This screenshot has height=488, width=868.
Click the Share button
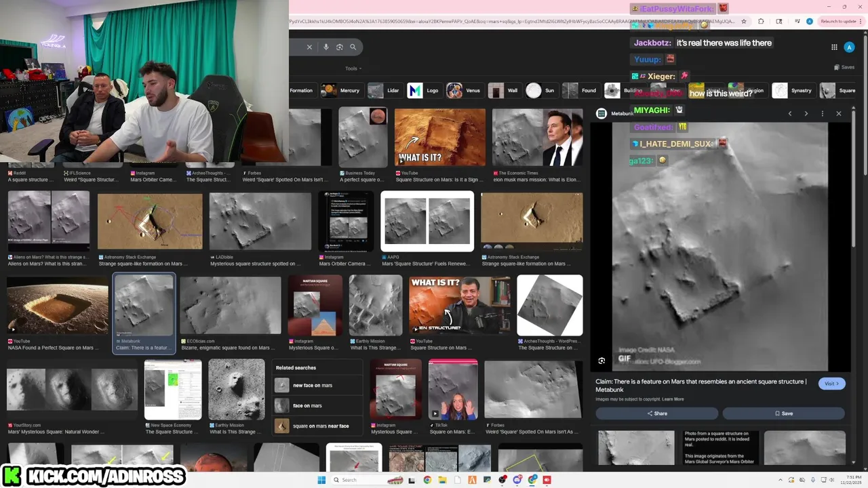pos(656,413)
